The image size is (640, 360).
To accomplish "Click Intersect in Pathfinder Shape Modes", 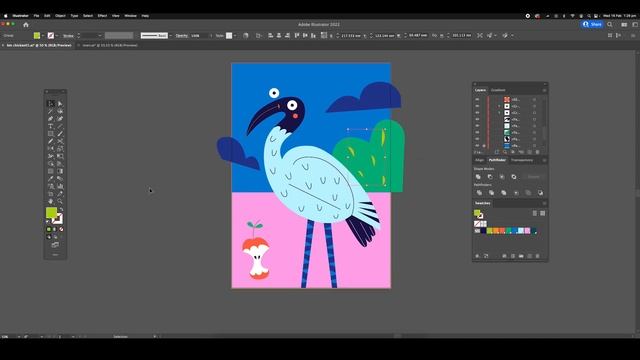I will pyautogui.click(x=502, y=177).
